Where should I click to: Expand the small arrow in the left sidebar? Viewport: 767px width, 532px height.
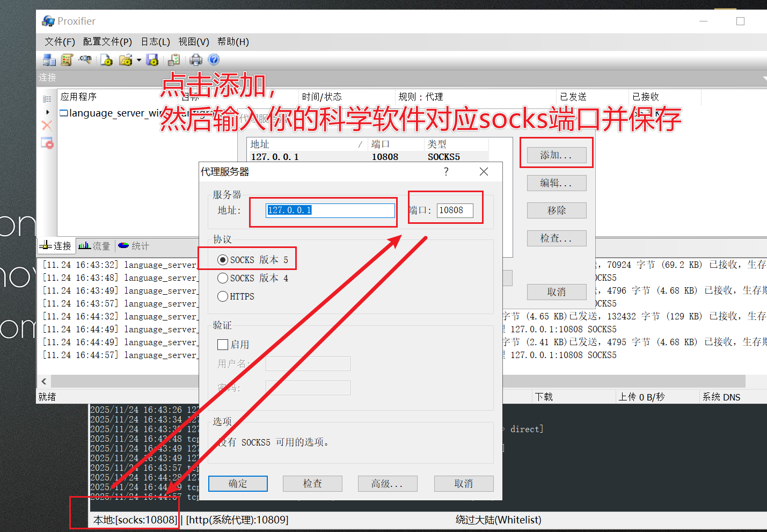[47, 112]
